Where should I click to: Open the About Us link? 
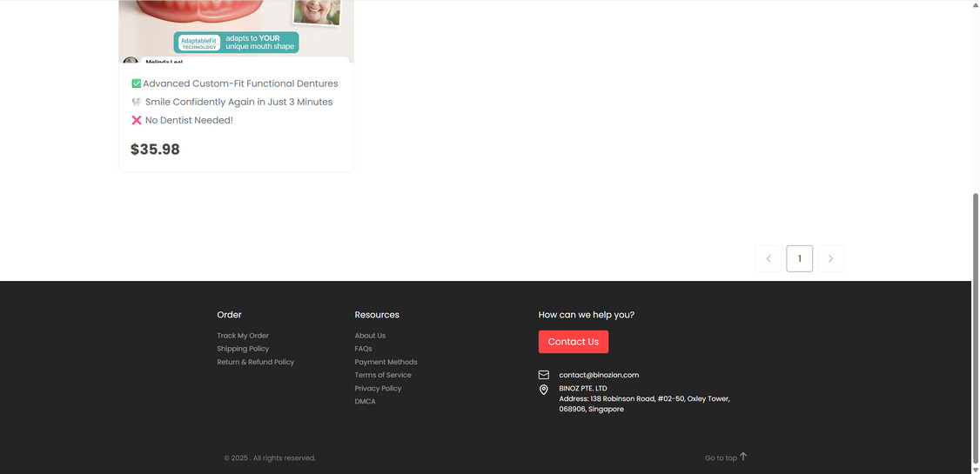pyautogui.click(x=370, y=336)
